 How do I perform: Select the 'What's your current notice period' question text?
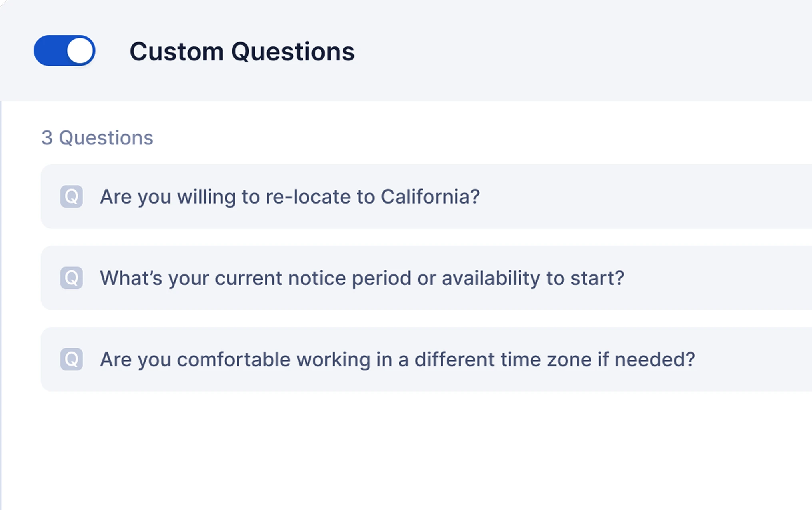362,278
